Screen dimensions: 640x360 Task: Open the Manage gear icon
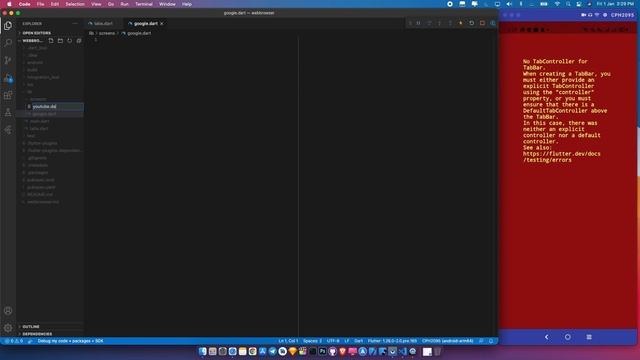8,328
